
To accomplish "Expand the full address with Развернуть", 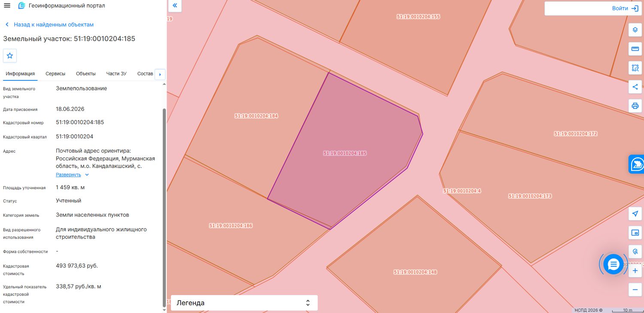I will coord(72,175).
